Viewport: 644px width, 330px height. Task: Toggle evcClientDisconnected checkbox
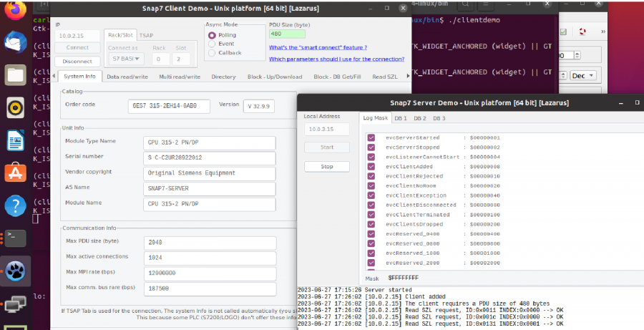tap(371, 205)
